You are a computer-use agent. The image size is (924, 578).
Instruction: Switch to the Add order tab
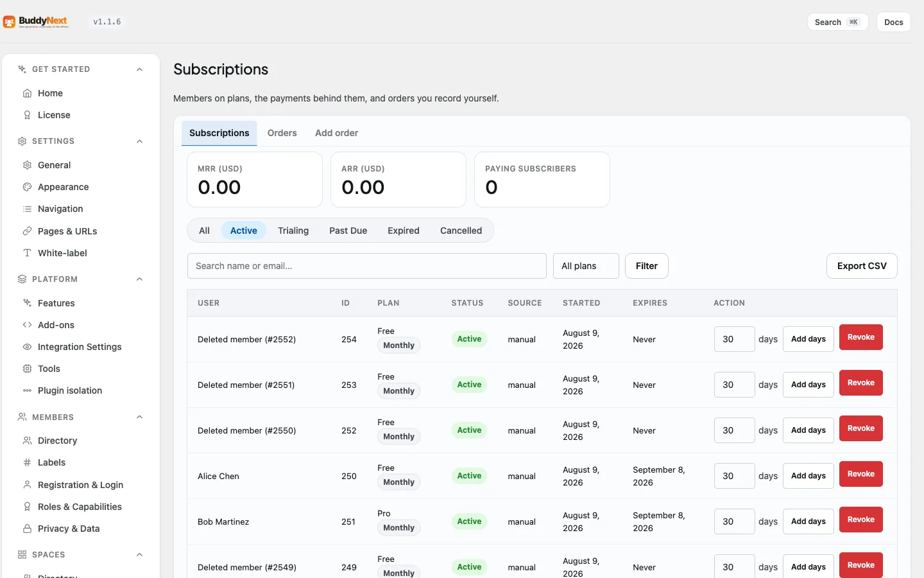tap(336, 133)
